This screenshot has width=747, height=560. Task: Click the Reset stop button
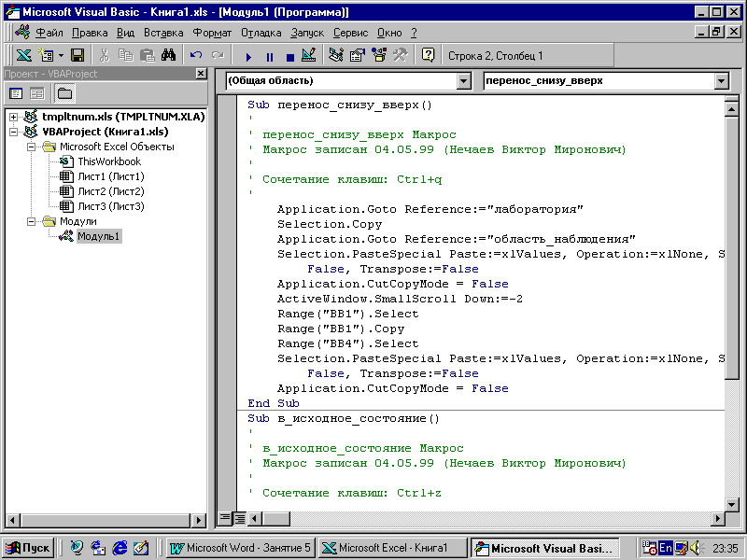pos(290,57)
